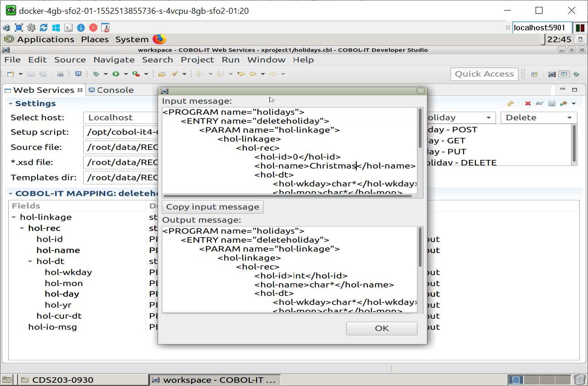Launch Firefox from the top panel

point(159,39)
